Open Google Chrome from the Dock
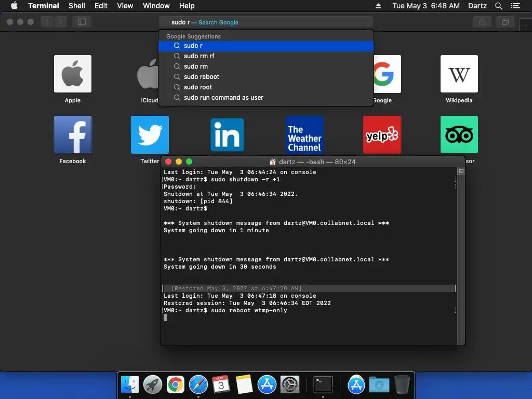The image size is (532, 399). point(176,385)
